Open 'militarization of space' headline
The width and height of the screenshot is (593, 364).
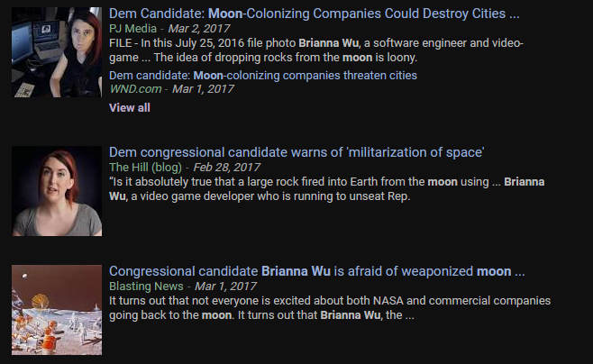[296, 152]
